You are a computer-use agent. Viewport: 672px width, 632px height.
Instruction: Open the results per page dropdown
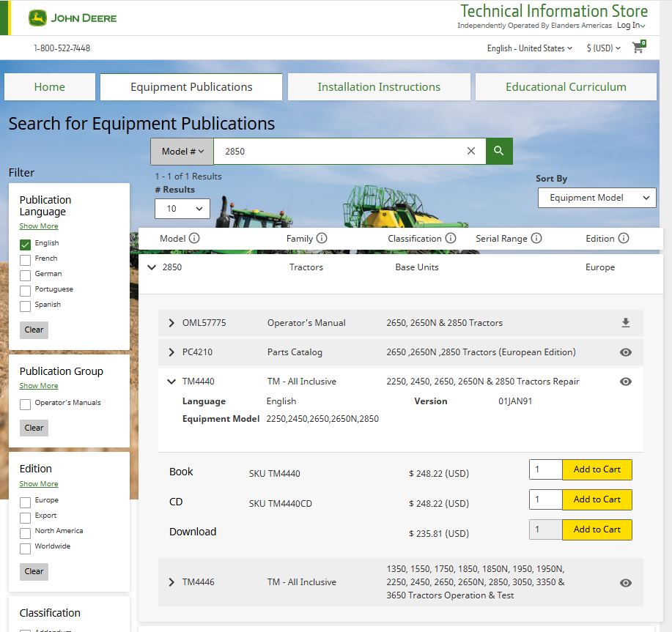pyautogui.click(x=182, y=209)
